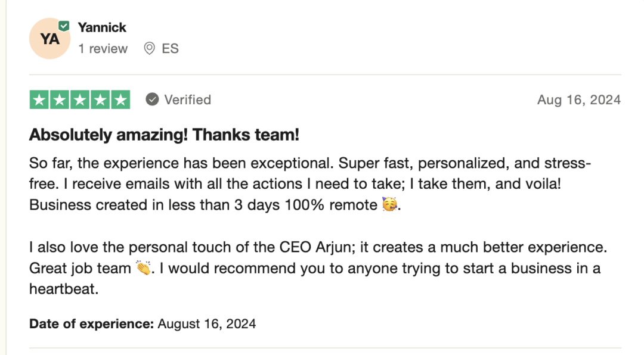Click the fourth green star
The image size is (644, 355).
pos(100,99)
